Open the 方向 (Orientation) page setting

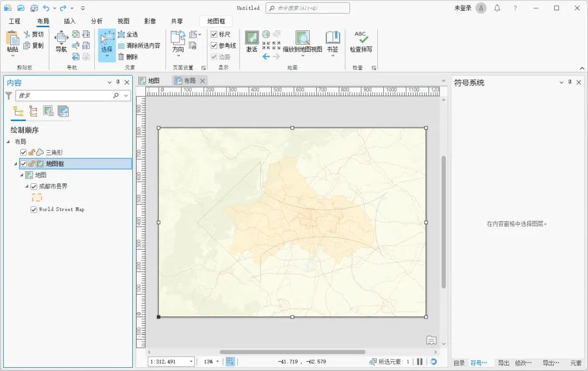click(x=178, y=43)
